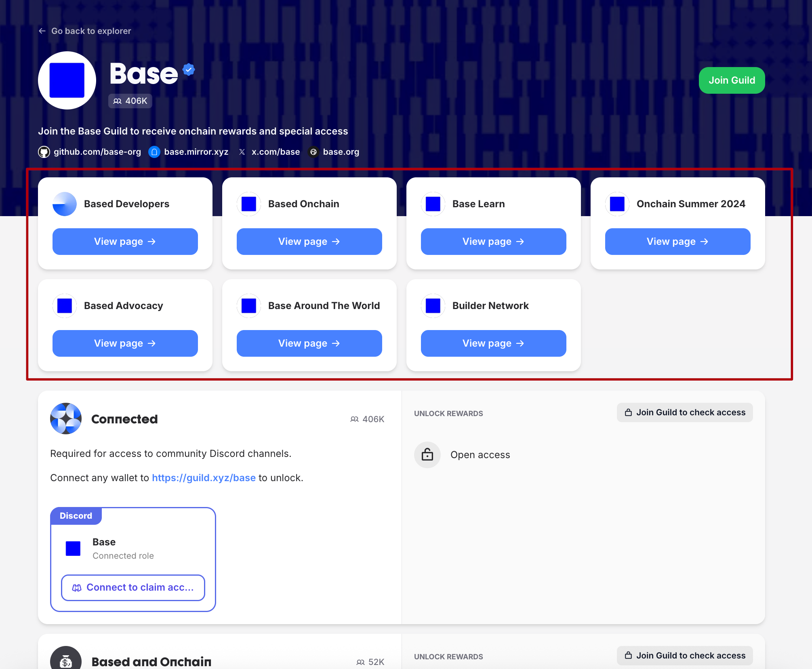Click Join Guild to check access for Connected

685,412
